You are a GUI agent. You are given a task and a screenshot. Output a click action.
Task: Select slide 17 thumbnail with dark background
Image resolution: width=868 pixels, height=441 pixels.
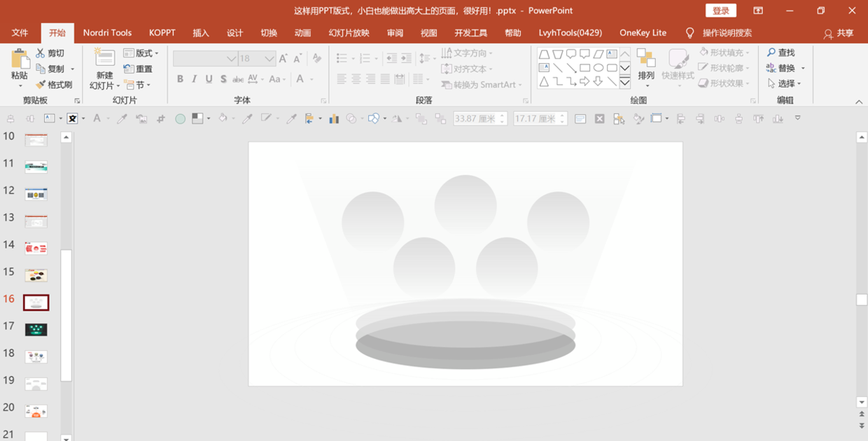(x=36, y=330)
